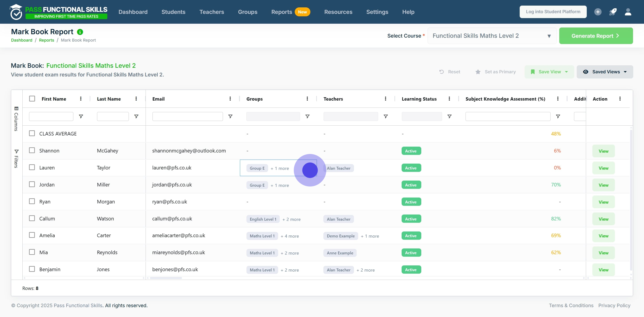Click the Generate Report button
The width and height of the screenshot is (644, 317).
tap(596, 36)
